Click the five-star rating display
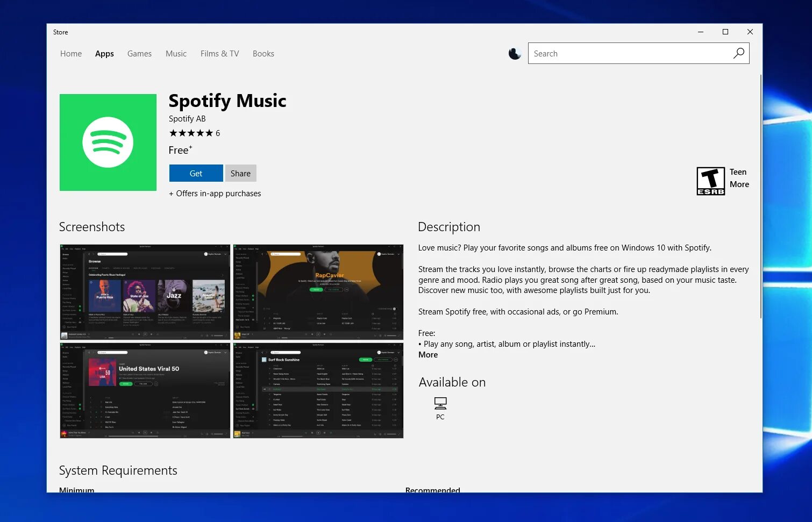 pyautogui.click(x=191, y=133)
